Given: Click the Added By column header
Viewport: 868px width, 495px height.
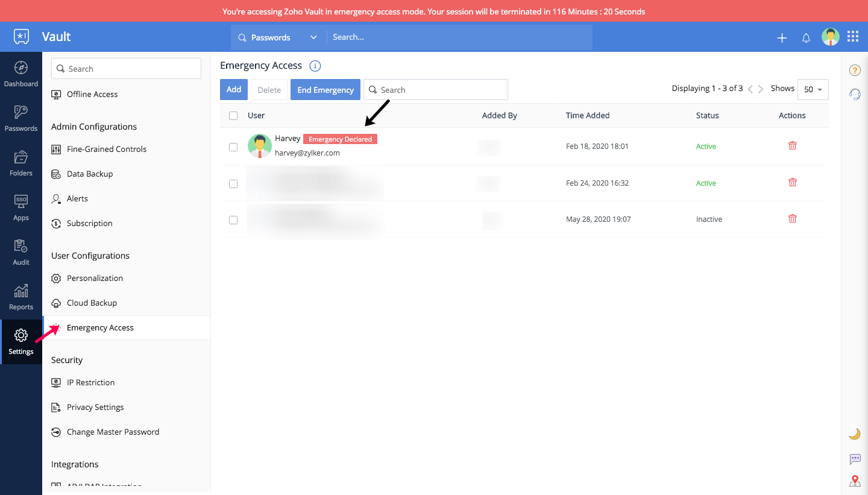Looking at the screenshot, I should point(500,115).
